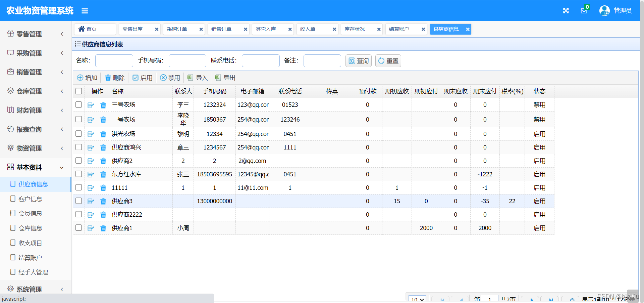The height and width of the screenshot is (303, 644).
Task: Close the 零售出库 tab
Action: click(x=157, y=29)
